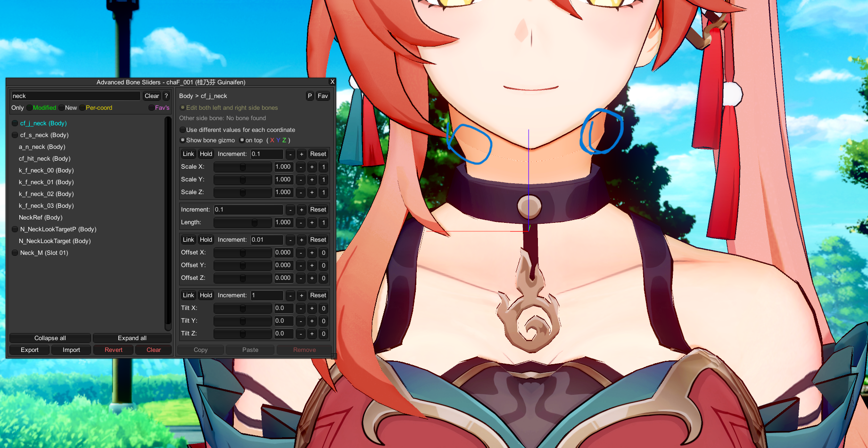Reset the Tilt section values
This screenshot has width=868, height=448.
318,295
